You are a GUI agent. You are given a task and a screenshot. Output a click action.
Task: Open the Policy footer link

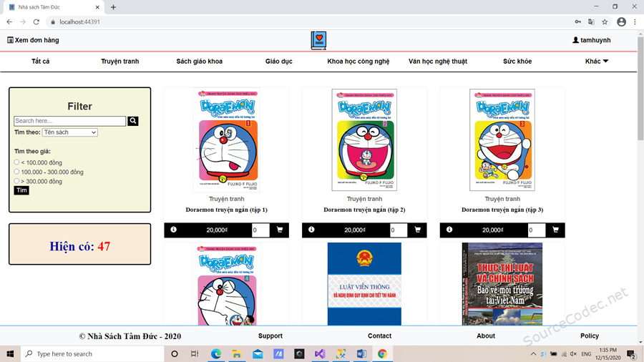point(590,336)
